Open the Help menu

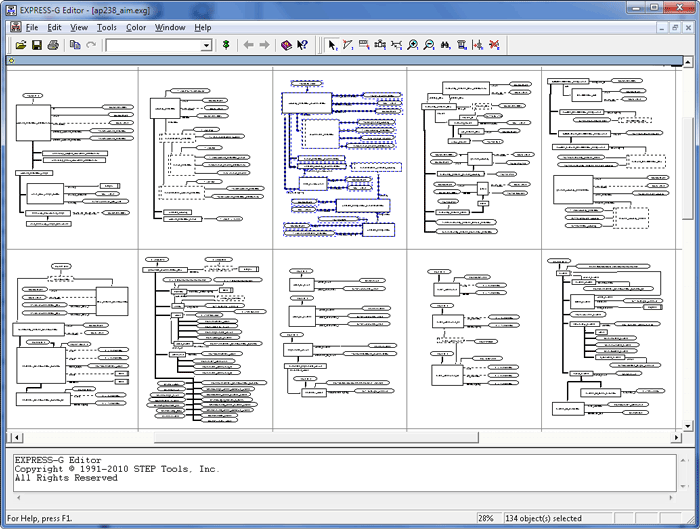pos(203,28)
